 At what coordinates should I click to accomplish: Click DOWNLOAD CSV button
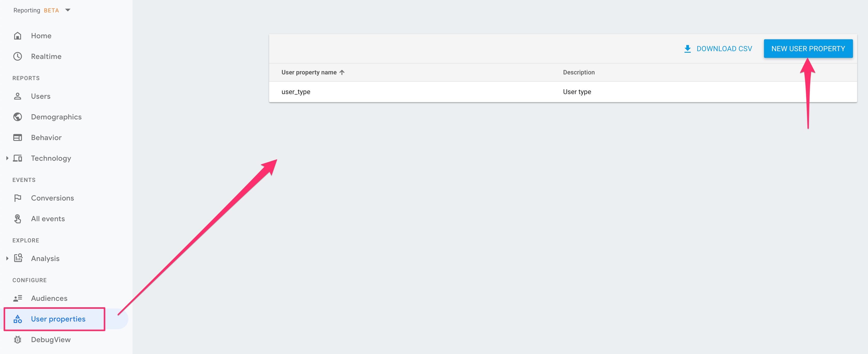point(717,48)
